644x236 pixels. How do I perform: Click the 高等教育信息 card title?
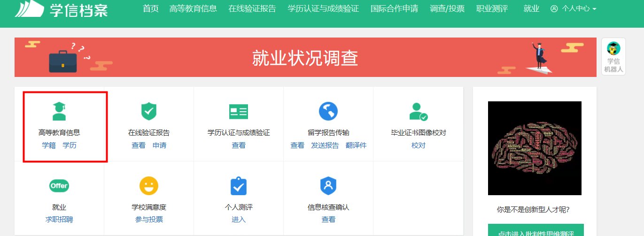tap(59, 133)
